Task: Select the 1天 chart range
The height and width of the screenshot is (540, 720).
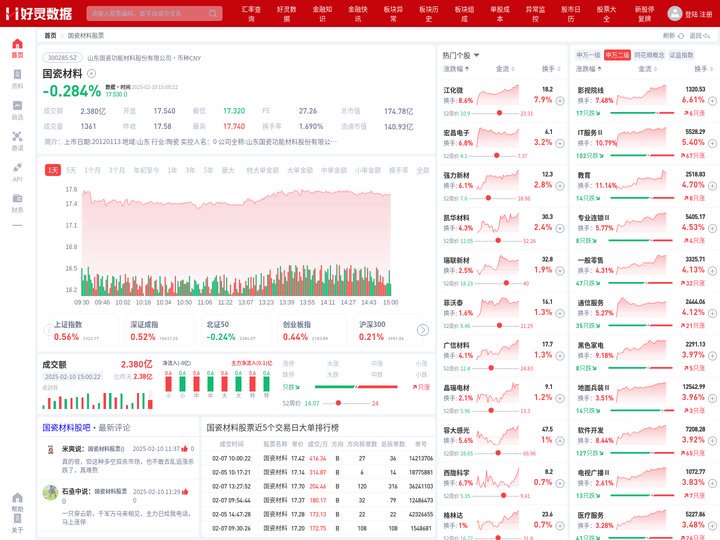Action: pyautogui.click(x=53, y=170)
